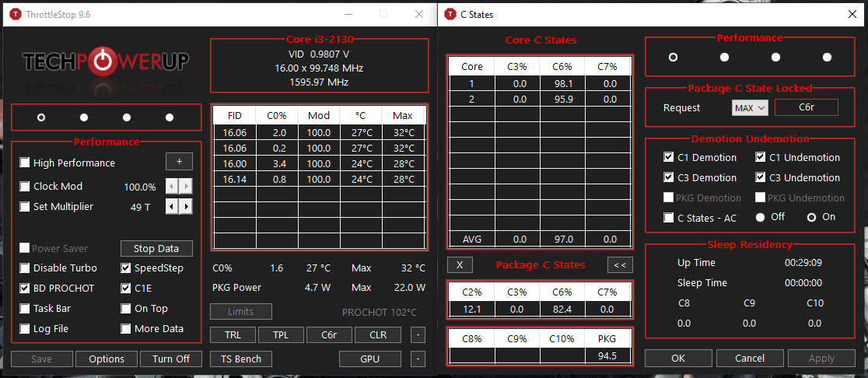
Task: Click the TechPowerUp logo
Action: pos(105,62)
